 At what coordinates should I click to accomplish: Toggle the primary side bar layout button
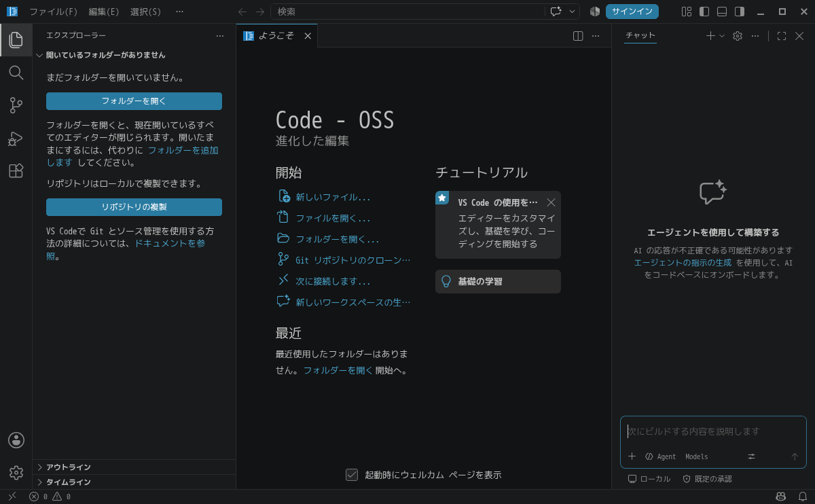[704, 12]
